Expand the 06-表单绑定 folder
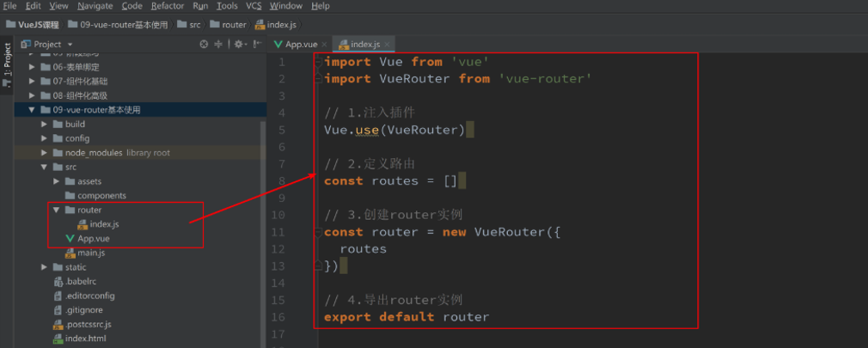The width and height of the screenshot is (868, 348). click(x=32, y=67)
